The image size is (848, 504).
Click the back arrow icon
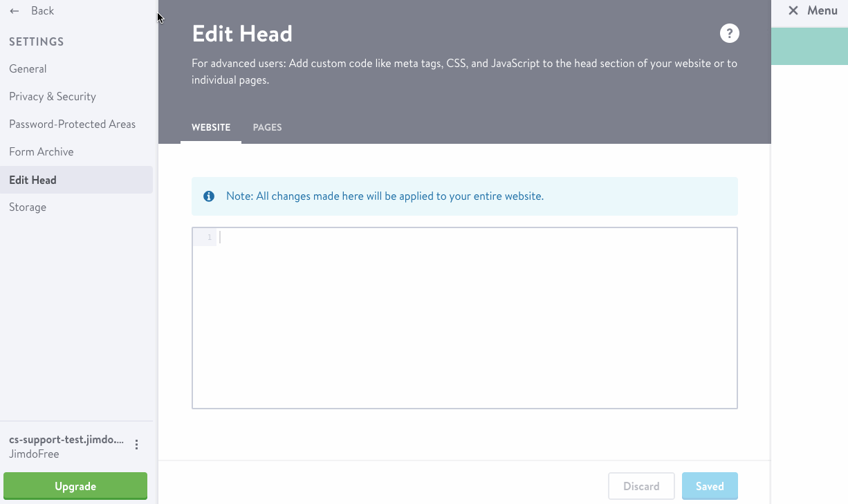[x=15, y=11]
